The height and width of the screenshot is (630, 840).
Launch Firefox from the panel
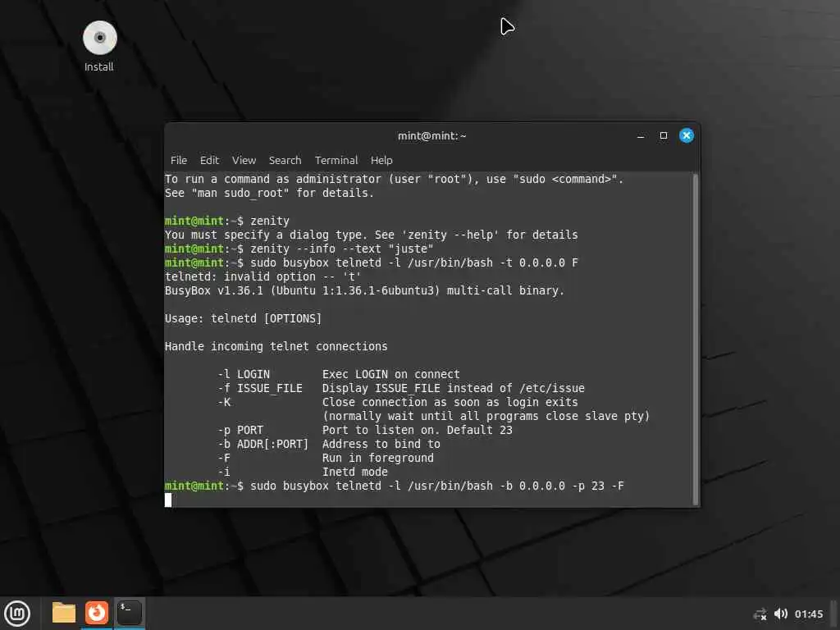(x=97, y=613)
